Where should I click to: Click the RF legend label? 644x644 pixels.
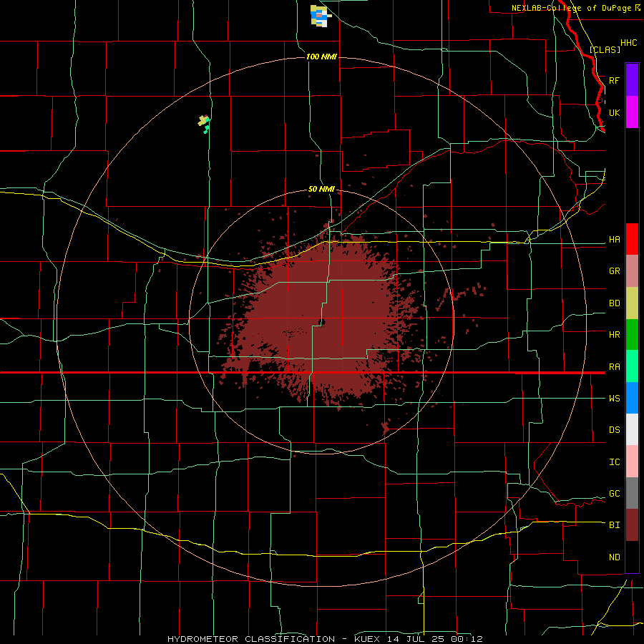(614, 80)
